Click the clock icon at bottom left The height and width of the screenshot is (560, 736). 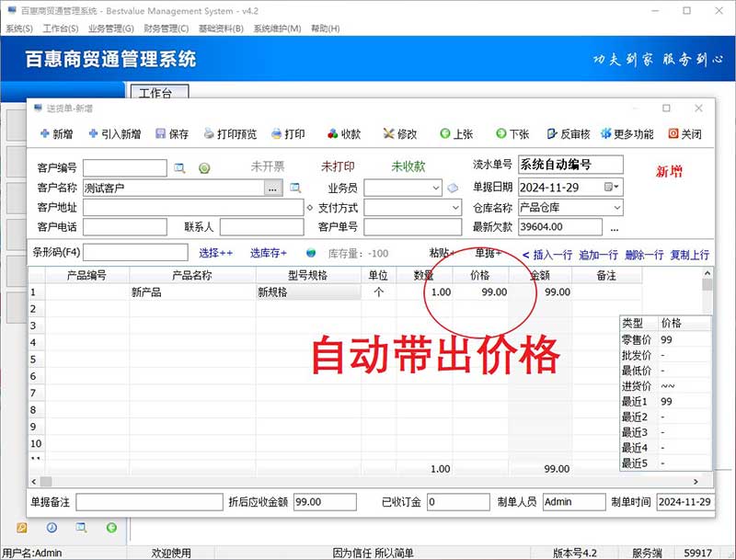(x=52, y=528)
